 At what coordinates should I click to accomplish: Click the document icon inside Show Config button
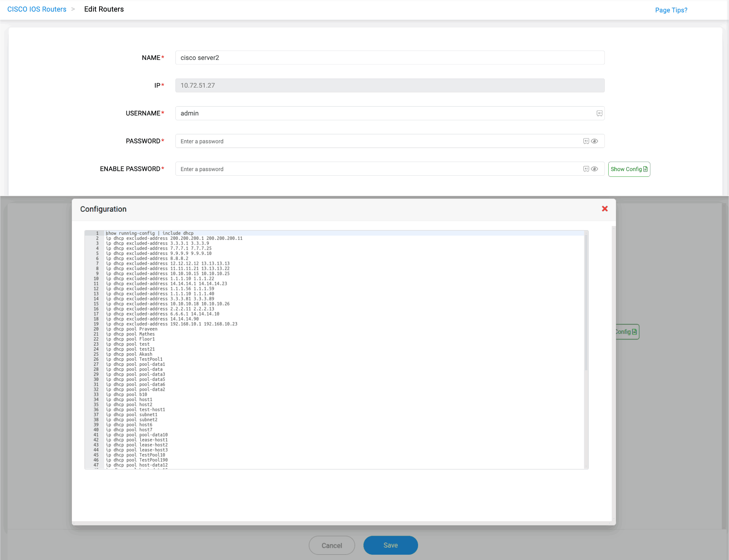645,169
